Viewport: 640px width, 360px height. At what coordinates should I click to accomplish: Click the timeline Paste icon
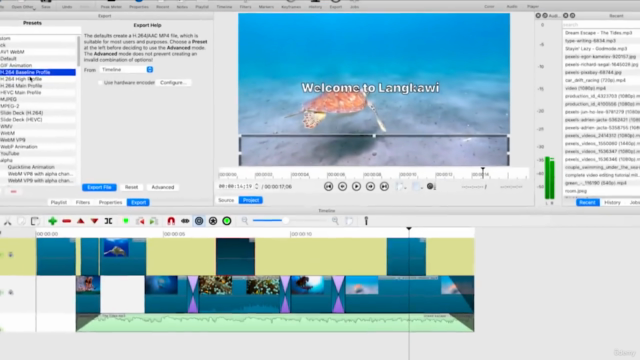point(35,221)
